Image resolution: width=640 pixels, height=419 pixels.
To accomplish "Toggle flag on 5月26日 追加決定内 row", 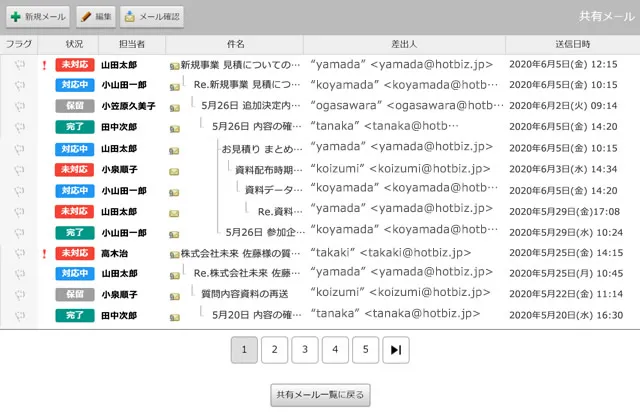I will [x=20, y=106].
